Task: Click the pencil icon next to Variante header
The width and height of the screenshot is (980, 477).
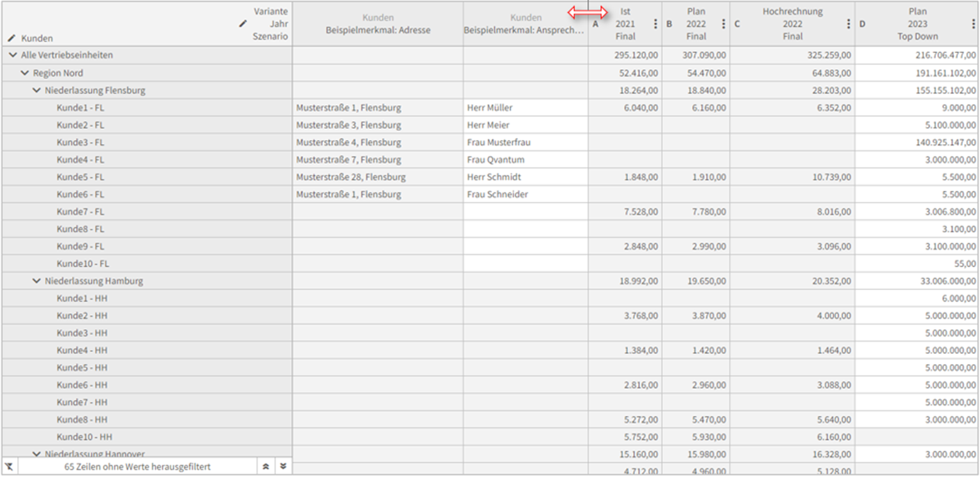Action: [x=243, y=24]
